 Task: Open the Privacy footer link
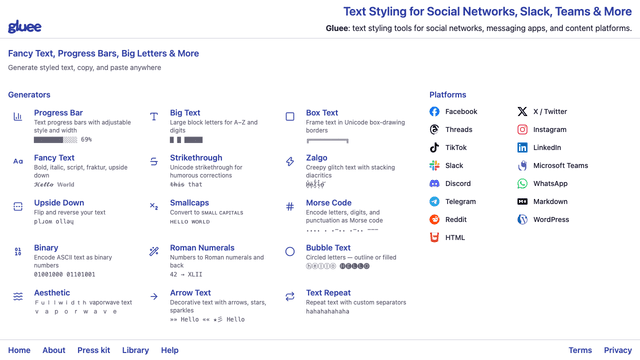point(618,350)
